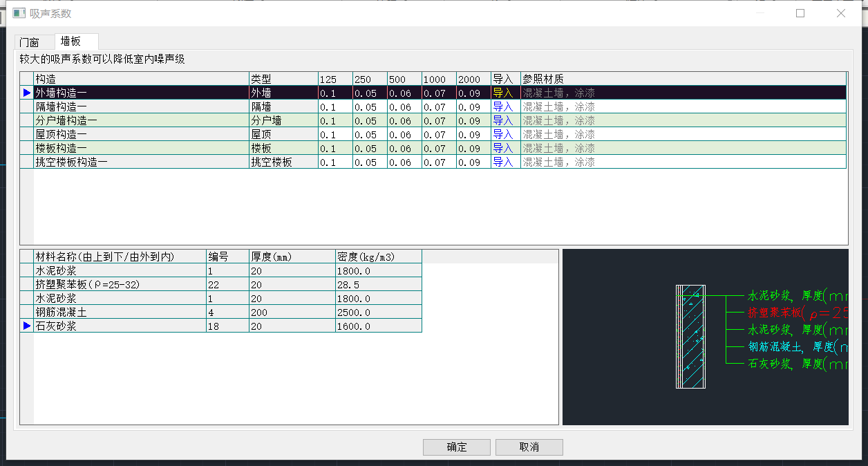The image size is (868, 466).
Task: Click the 构造 column header
Action: click(141, 79)
